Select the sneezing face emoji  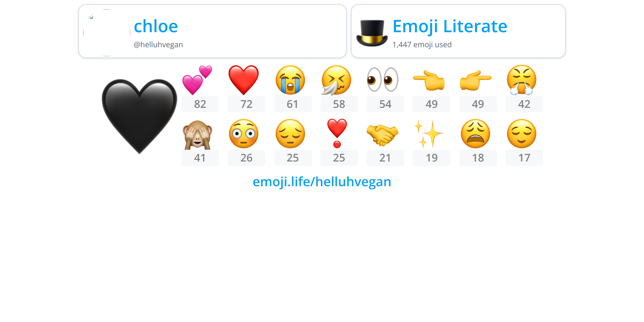coord(336,80)
